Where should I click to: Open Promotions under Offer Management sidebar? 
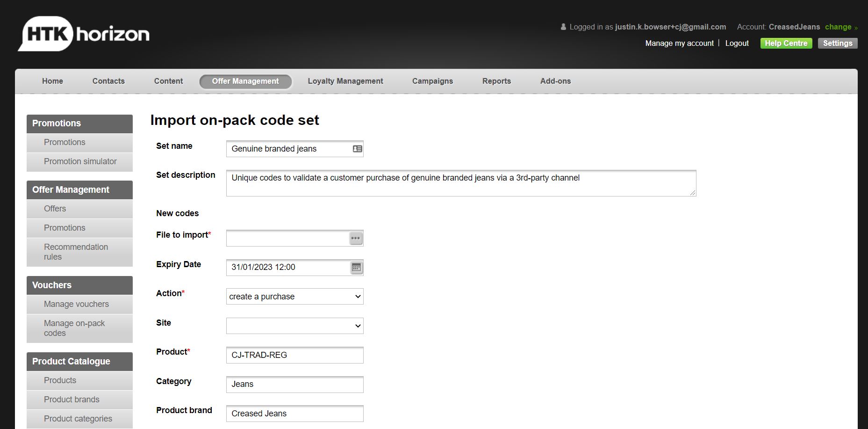click(x=79, y=228)
